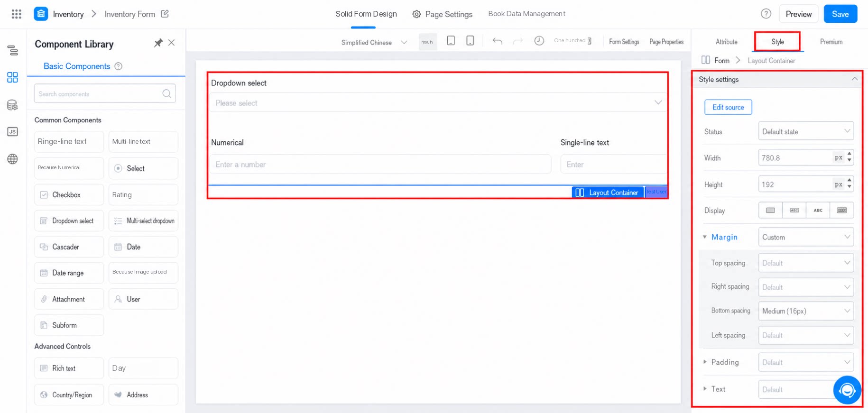Click the blue Save button

coord(840,14)
